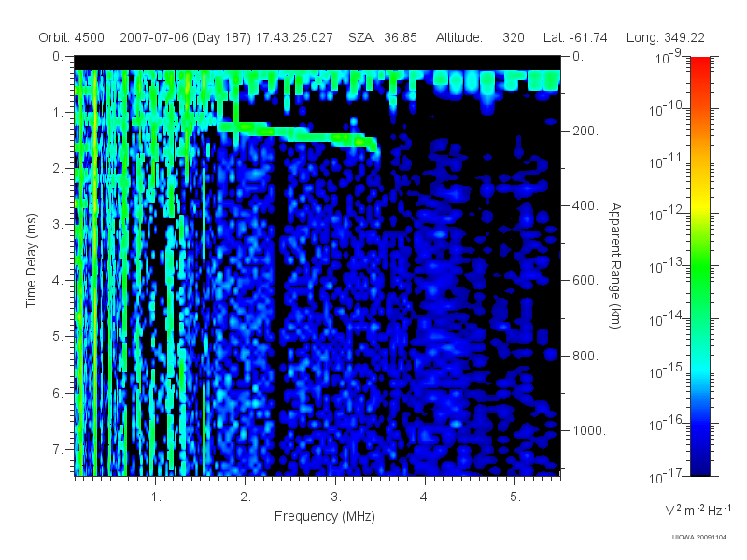The image size is (747, 560).
Task: Click the 'SZA: 36.85' value
Action: pyautogui.click(x=383, y=37)
